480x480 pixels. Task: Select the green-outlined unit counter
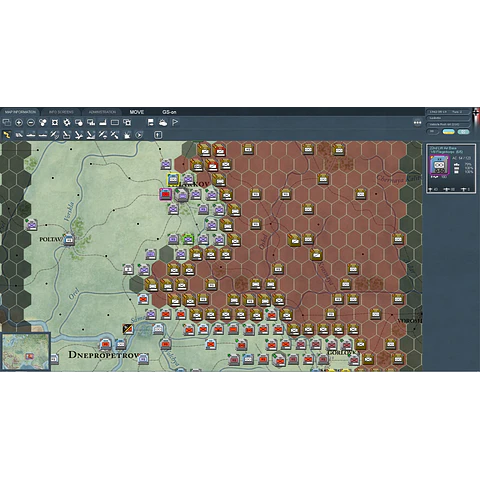click(x=188, y=239)
